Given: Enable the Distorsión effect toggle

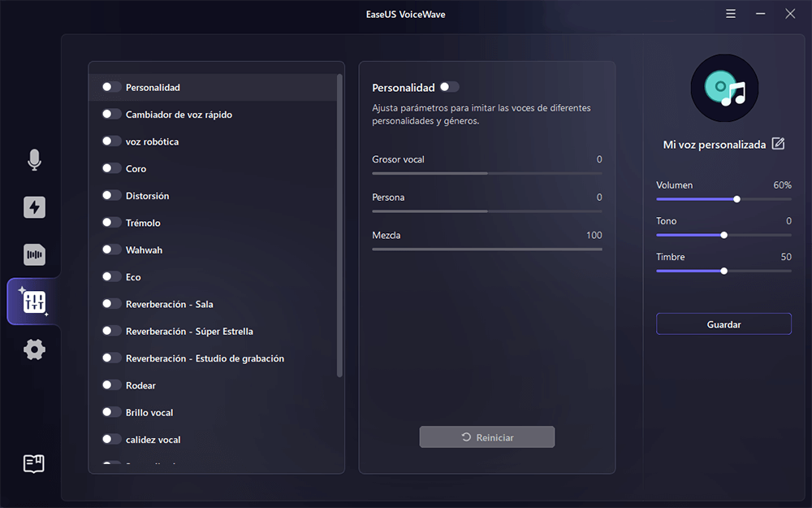Looking at the screenshot, I should [x=111, y=196].
